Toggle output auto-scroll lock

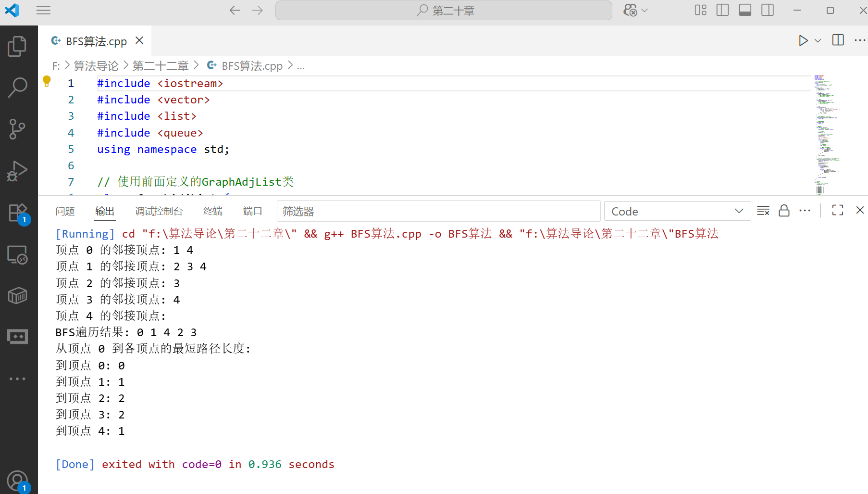784,211
